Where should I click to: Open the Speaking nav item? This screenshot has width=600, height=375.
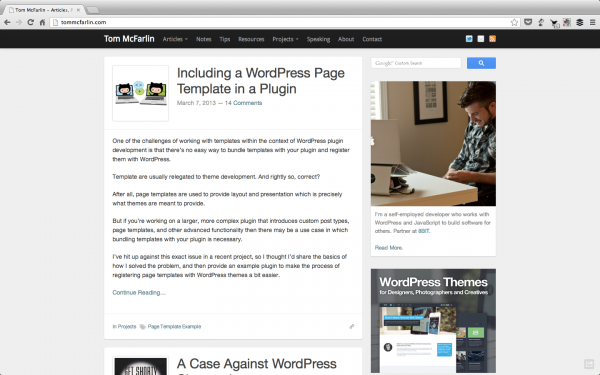(318, 39)
